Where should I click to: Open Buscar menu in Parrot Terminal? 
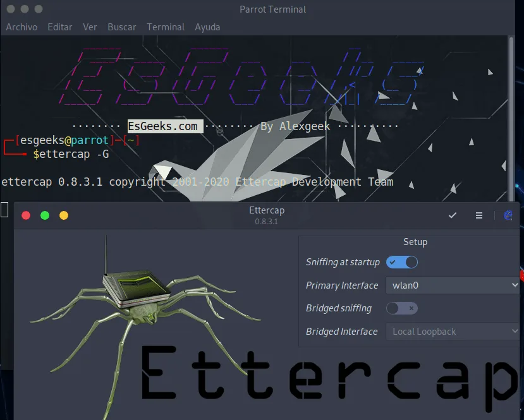coord(121,27)
